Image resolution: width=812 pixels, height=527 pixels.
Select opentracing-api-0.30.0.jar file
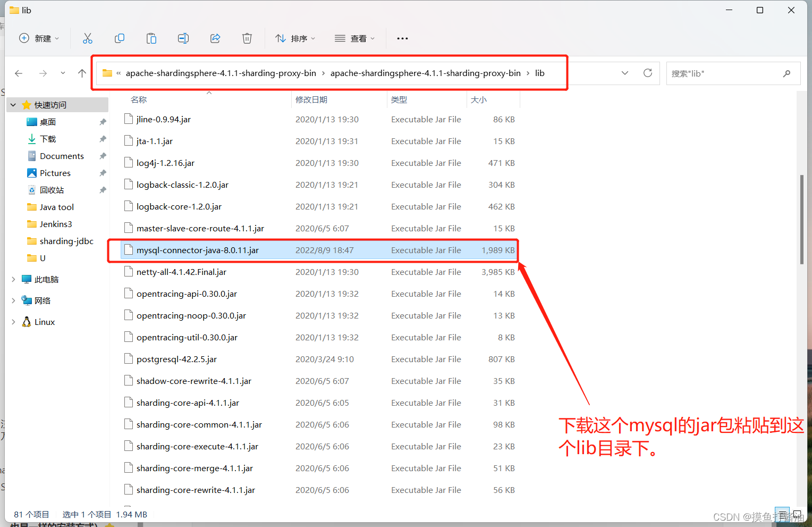(319, 294)
